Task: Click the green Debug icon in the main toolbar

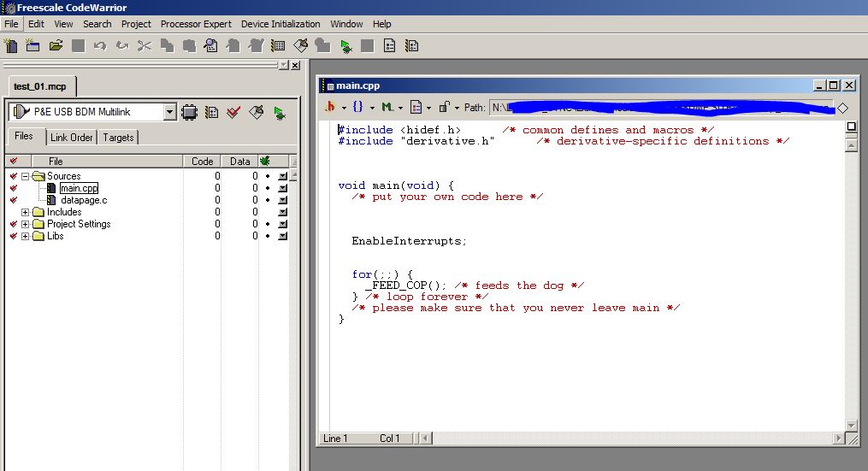Action: pyautogui.click(x=346, y=46)
